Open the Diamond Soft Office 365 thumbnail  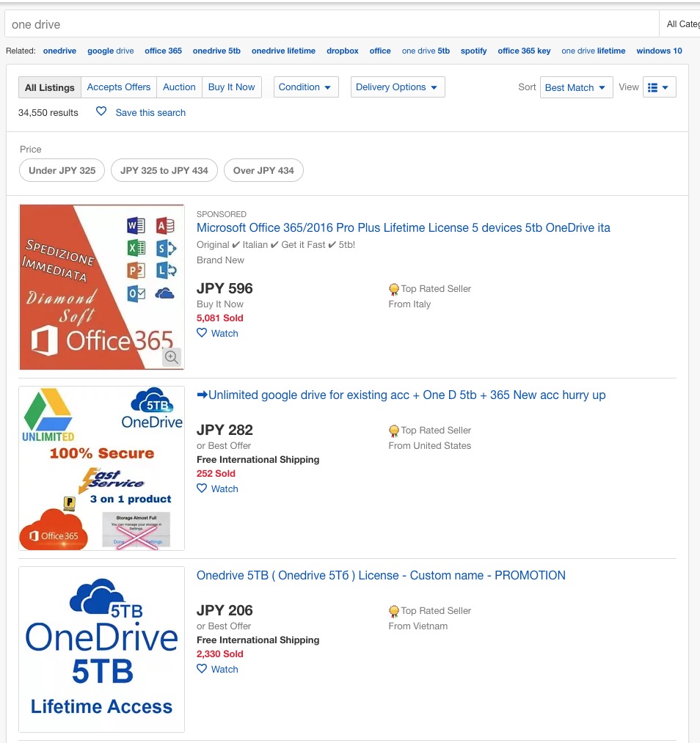pyautogui.click(x=101, y=288)
